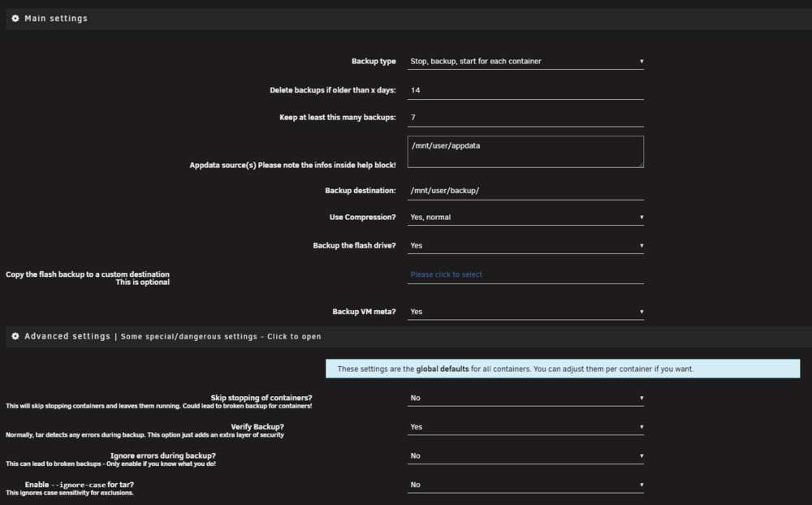Click the Backup destination field

pos(525,191)
